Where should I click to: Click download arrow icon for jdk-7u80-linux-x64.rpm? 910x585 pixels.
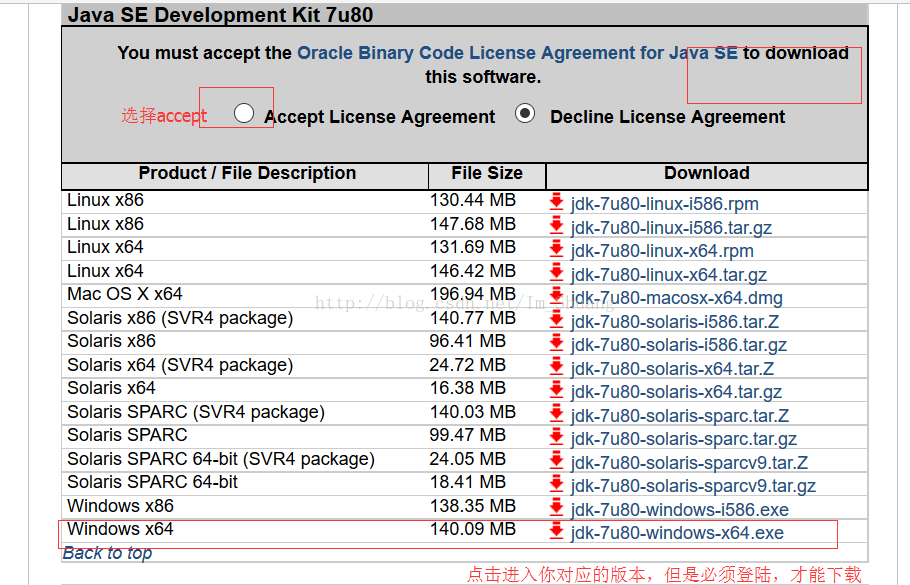(556, 248)
